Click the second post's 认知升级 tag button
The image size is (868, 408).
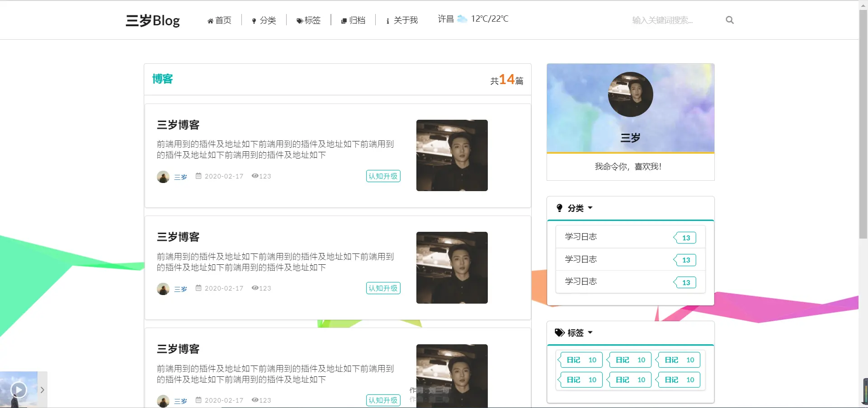[383, 288]
